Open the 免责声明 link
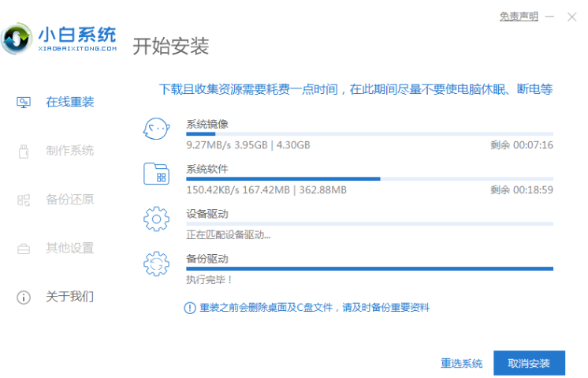The height and width of the screenshot is (378, 588). [519, 16]
